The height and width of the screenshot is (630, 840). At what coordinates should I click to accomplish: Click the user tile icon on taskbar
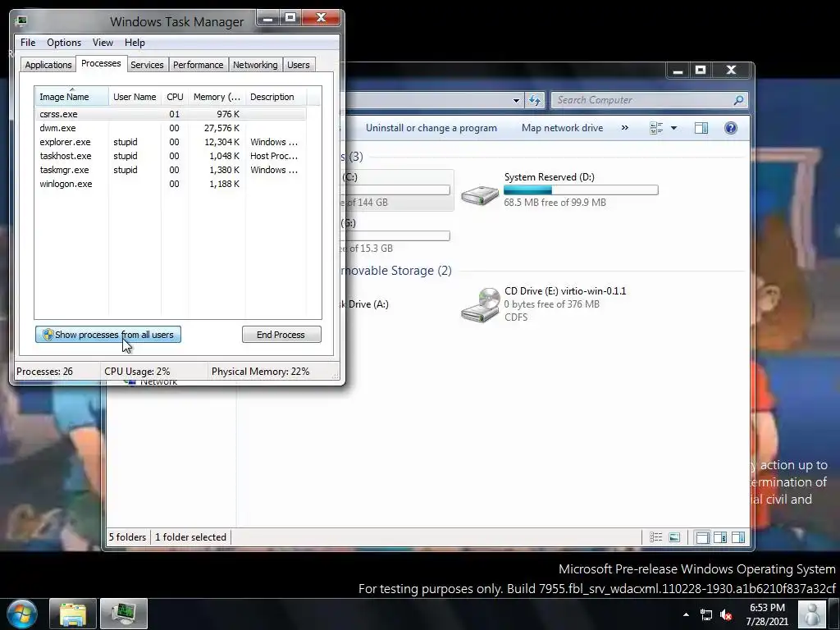[x=812, y=614]
